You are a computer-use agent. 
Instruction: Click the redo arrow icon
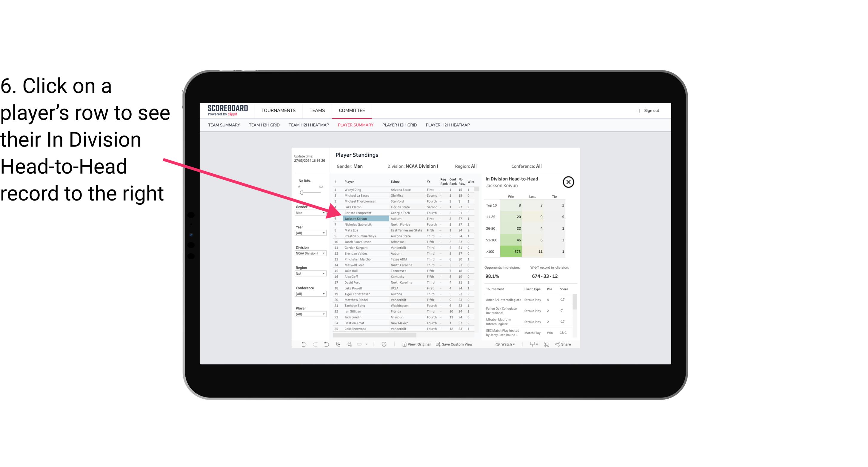pyautogui.click(x=315, y=345)
